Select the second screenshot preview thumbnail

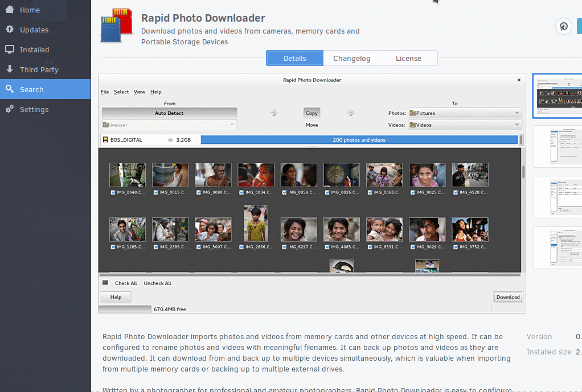[558, 146]
